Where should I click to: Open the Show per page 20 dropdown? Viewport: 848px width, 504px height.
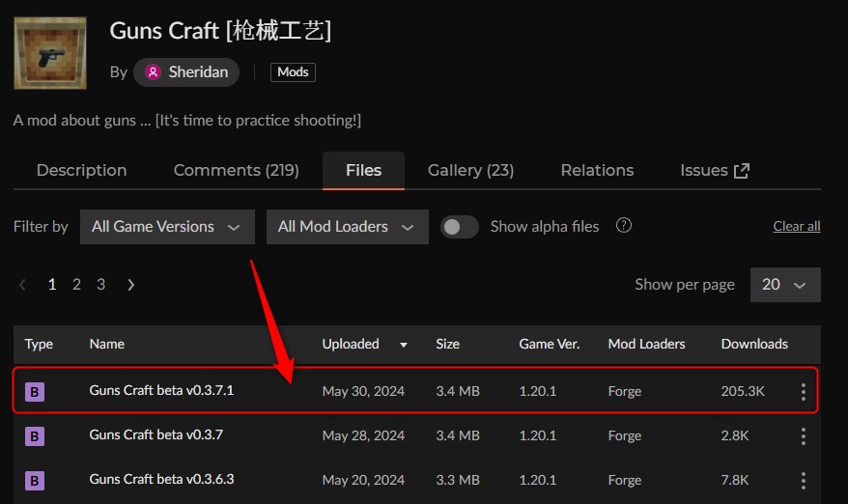point(785,285)
